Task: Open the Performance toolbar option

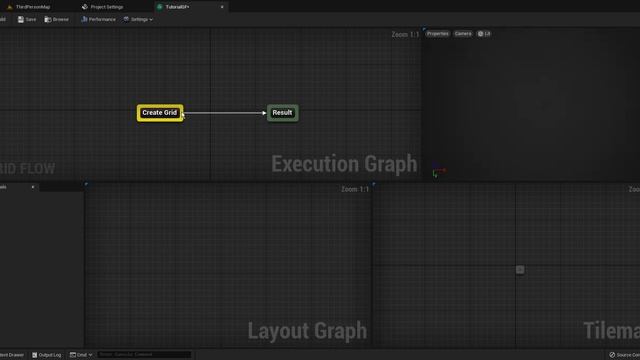Action: [98, 19]
